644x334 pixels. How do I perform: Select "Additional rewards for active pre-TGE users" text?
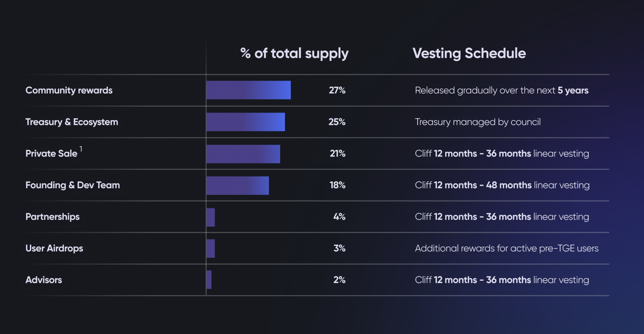(507, 248)
